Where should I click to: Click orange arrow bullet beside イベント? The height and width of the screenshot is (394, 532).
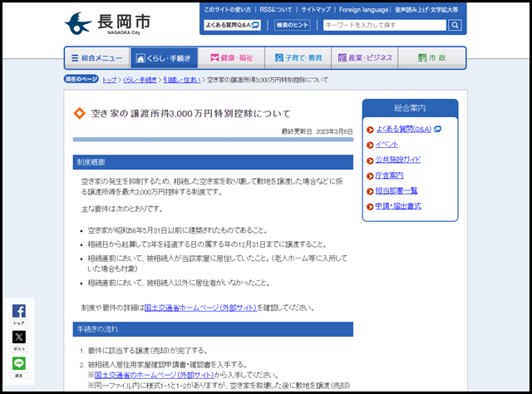click(370, 145)
